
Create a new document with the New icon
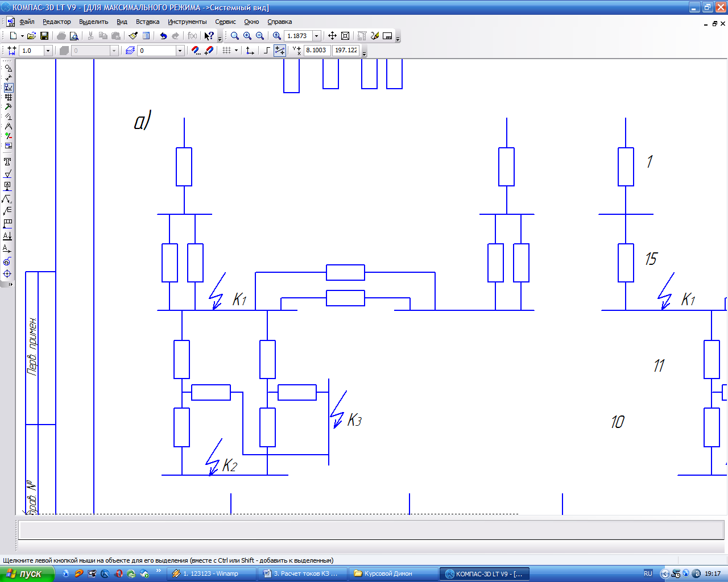click(x=13, y=36)
